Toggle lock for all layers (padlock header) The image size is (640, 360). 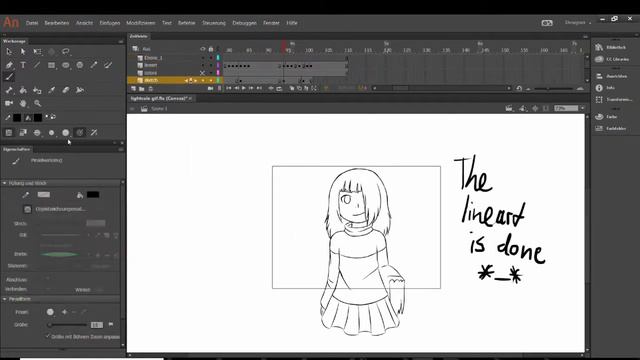[211, 49]
